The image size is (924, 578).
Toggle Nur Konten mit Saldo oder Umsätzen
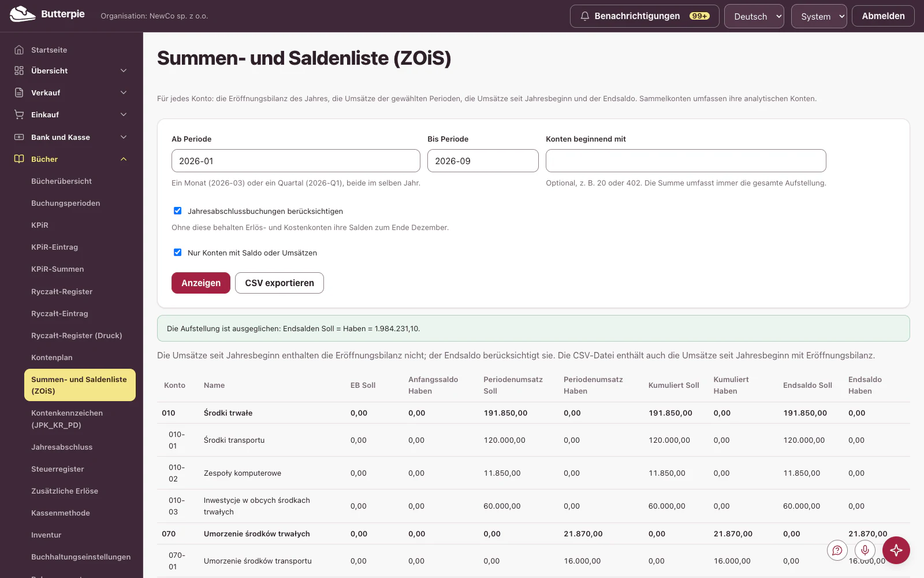(x=178, y=253)
